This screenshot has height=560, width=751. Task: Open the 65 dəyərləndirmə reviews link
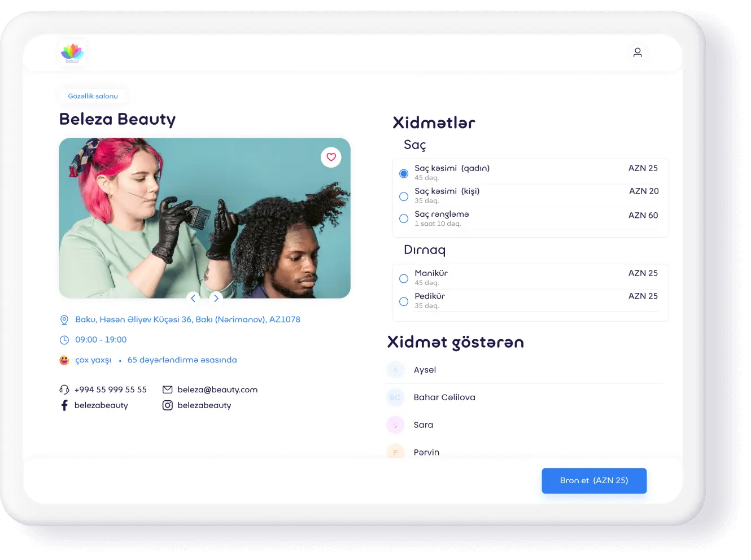(x=182, y=360)
